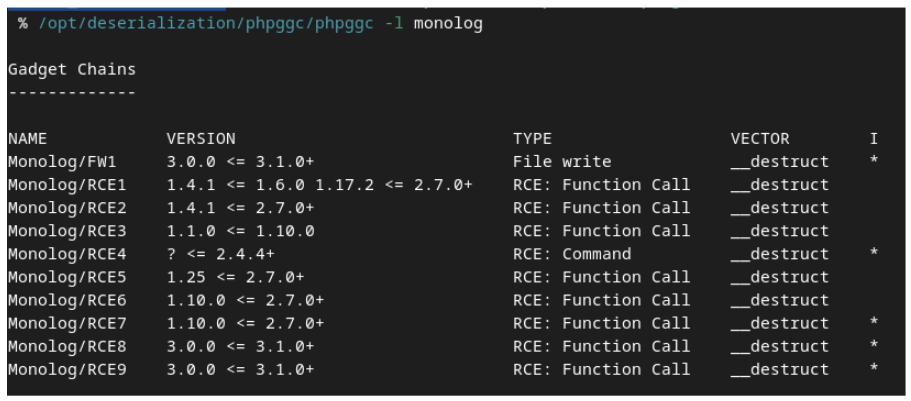Click the RCE: Command type entry

click(572, 254)
